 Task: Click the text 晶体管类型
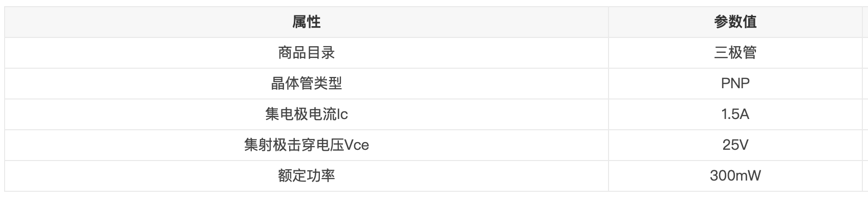point(307,84)
